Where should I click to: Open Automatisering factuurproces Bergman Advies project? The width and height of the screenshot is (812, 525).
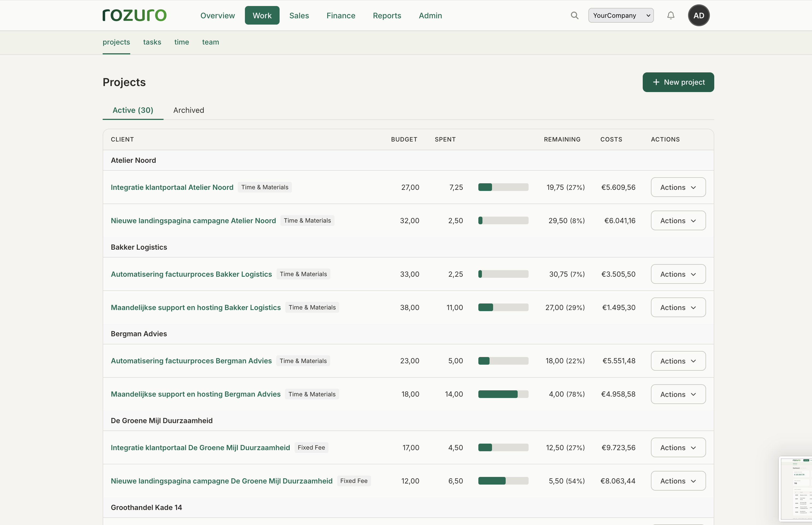(x=191, y=361)
